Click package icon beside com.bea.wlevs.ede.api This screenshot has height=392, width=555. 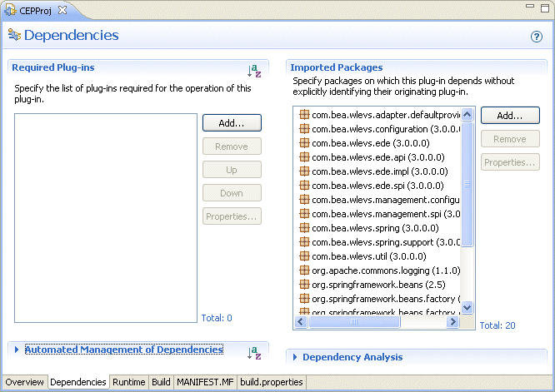[304, 157]
